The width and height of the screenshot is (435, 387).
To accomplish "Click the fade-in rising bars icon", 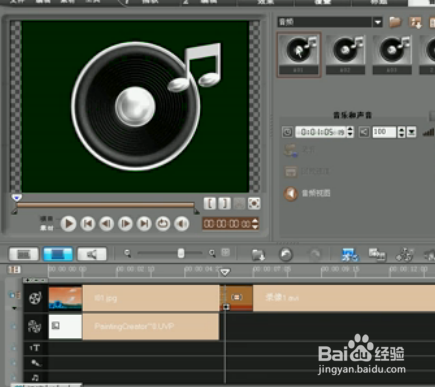I will pos(429,132).
